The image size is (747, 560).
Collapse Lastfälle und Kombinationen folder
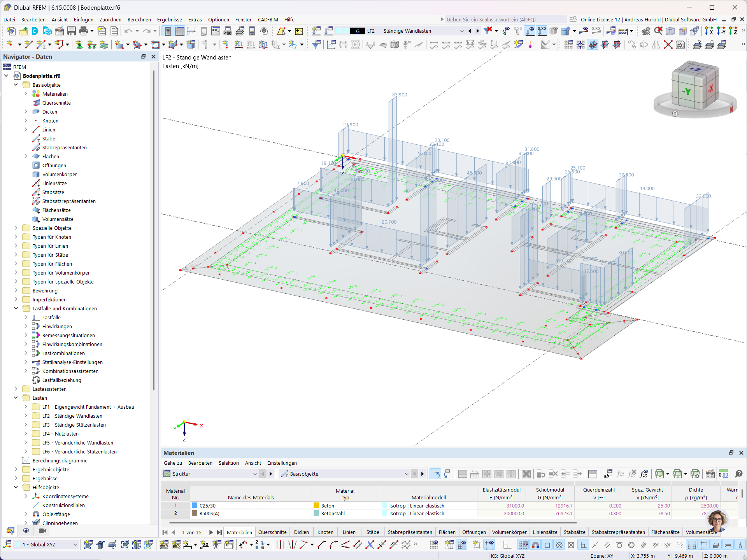tap(16, 308)
